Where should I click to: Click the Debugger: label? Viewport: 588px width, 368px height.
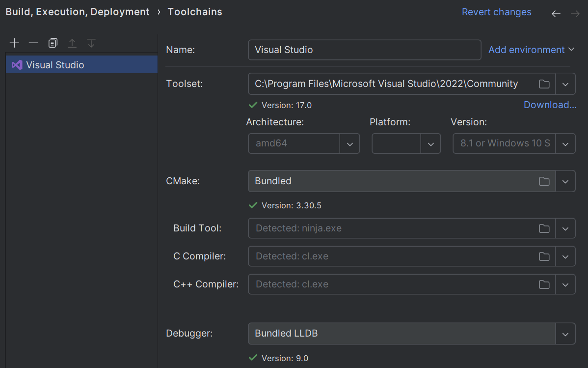189,334
